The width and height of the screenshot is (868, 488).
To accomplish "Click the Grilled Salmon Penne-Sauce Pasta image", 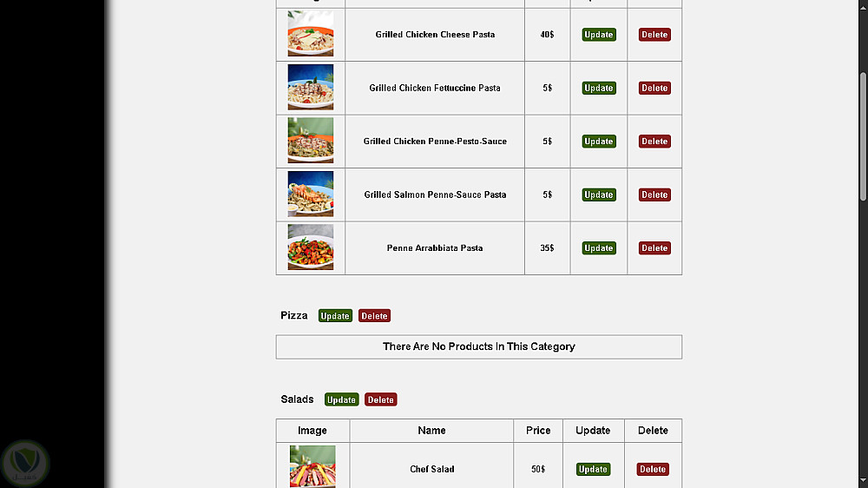I will 311,195.
